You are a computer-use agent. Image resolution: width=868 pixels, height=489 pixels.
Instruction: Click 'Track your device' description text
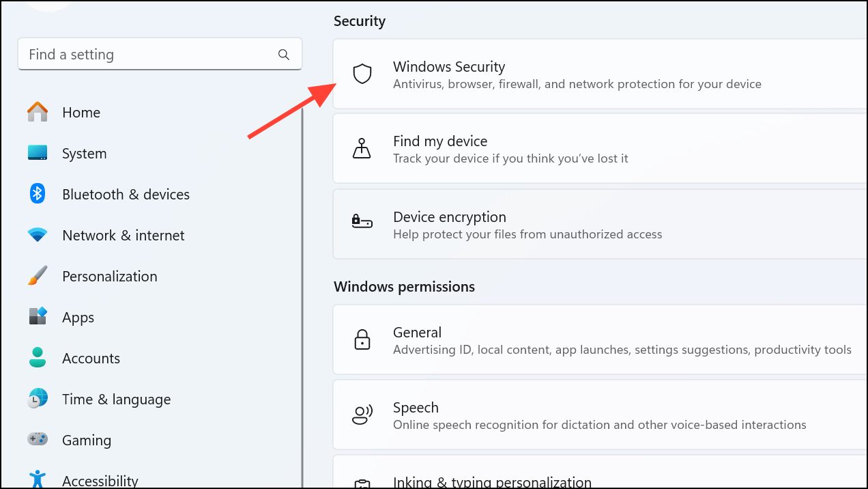click(x=510, y=158)
